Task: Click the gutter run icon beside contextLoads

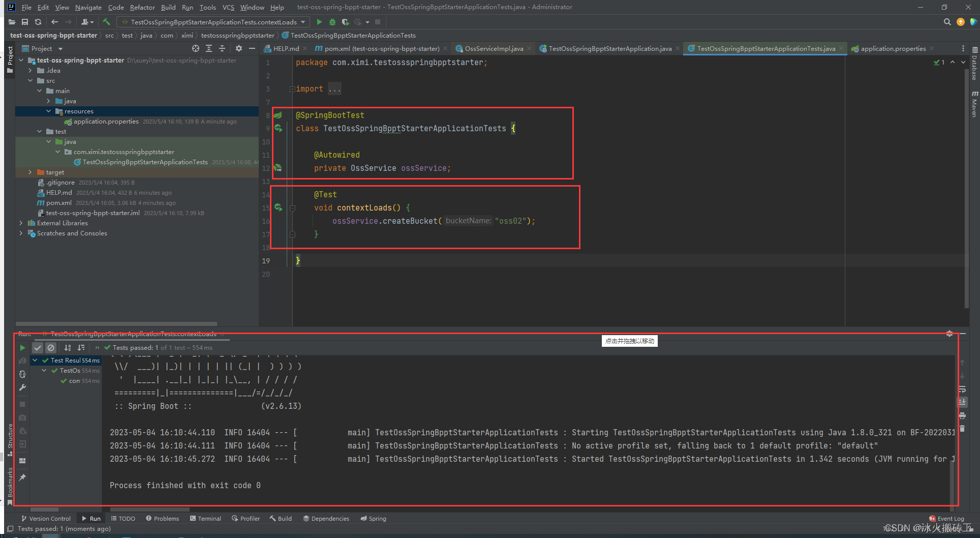Action: (278, 207)
